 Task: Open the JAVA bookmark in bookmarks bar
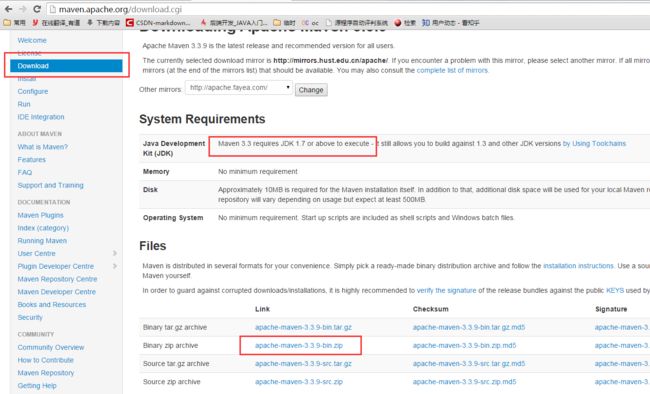[x=233, y=22]
